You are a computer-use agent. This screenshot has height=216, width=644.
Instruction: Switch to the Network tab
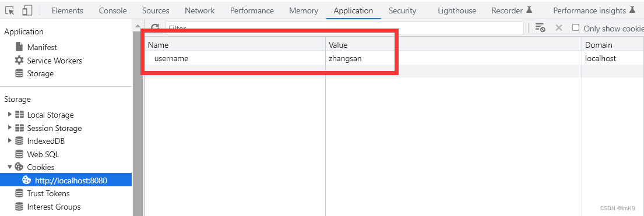(199, 10)
